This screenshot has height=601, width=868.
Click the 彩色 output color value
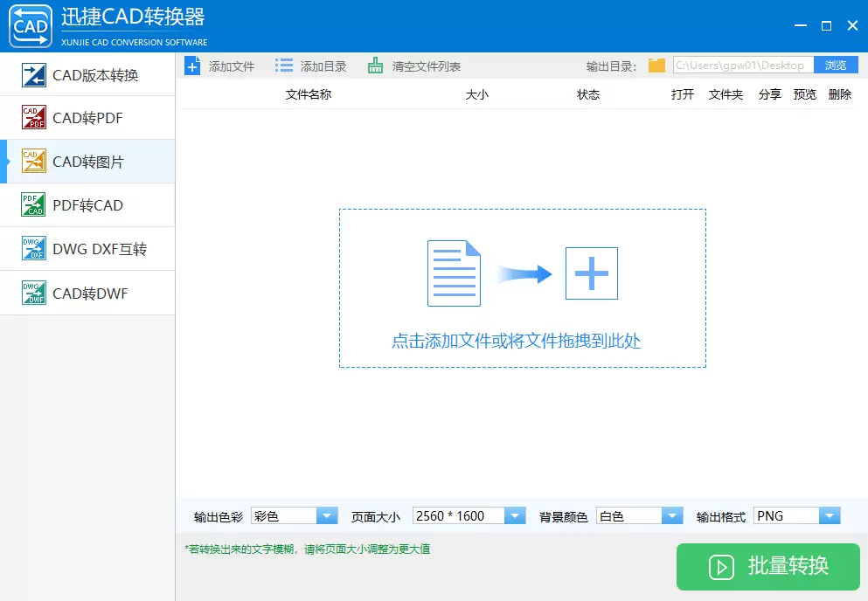pyautogui.click(x=267, y=515)
